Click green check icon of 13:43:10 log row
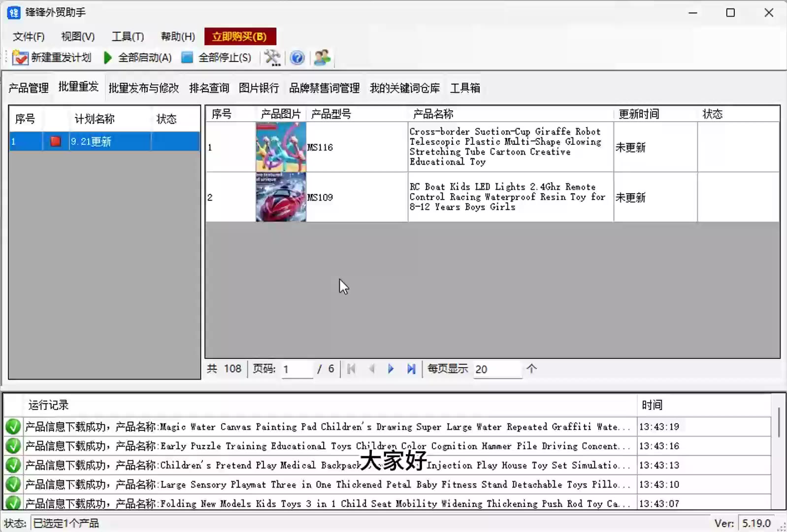This screenshot has height=532, width=787. 13,484
